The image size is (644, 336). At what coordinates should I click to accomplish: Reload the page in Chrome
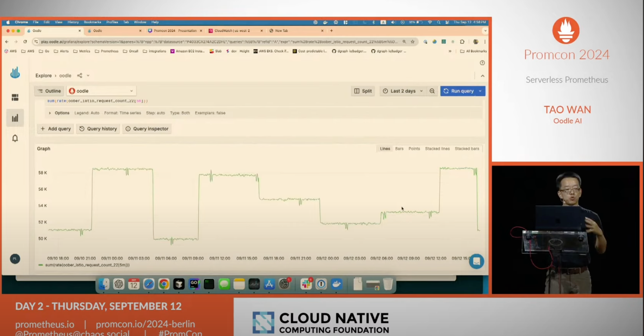tap(25, 42)
